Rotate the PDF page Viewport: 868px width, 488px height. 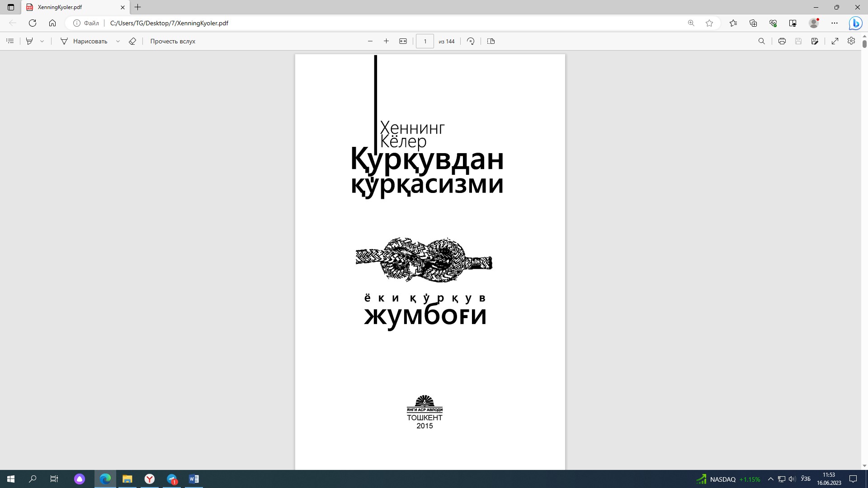click(x=470, y=41)
